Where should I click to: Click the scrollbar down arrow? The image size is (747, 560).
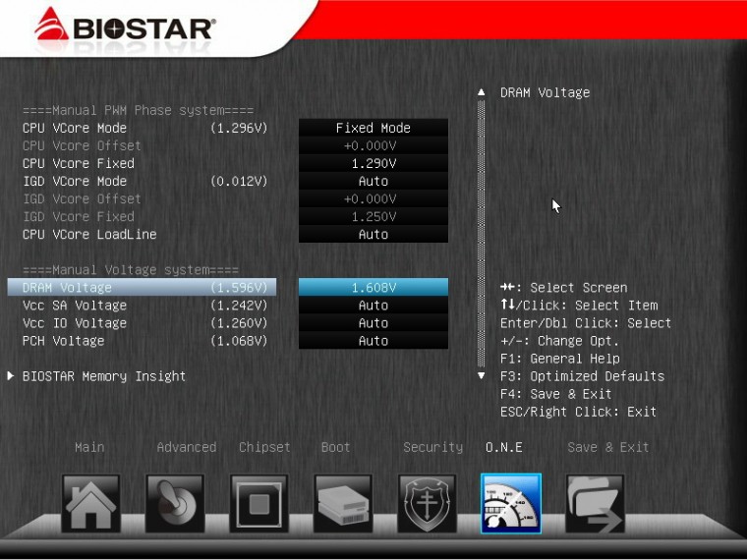point(482,375)
